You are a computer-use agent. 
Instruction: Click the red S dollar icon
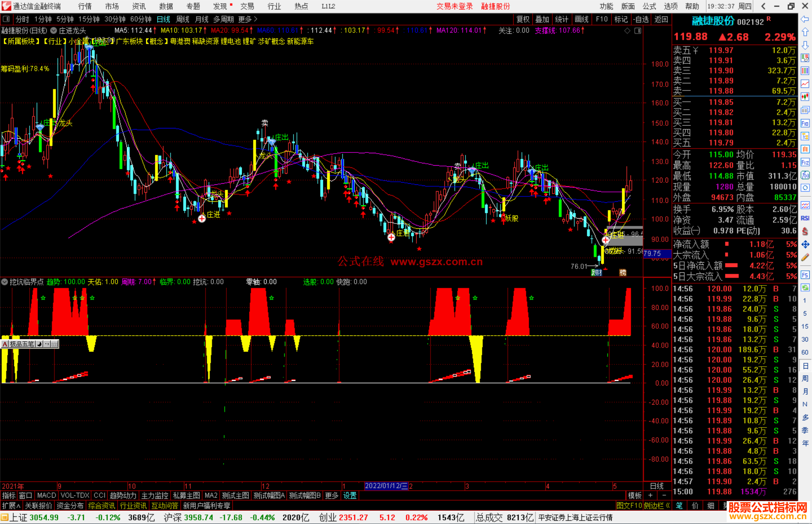(805, 231)
